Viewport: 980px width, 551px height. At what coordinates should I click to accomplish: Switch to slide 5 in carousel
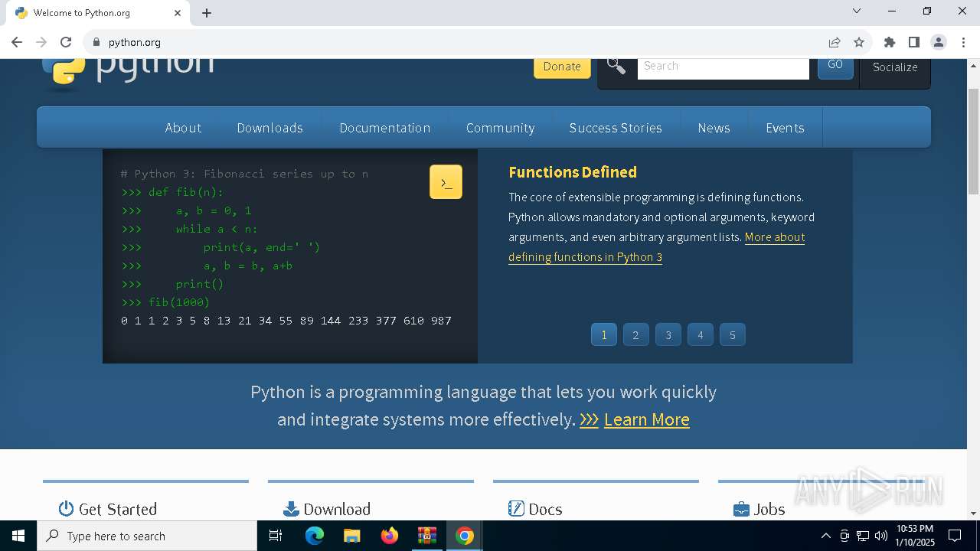(x=733, y=334)
